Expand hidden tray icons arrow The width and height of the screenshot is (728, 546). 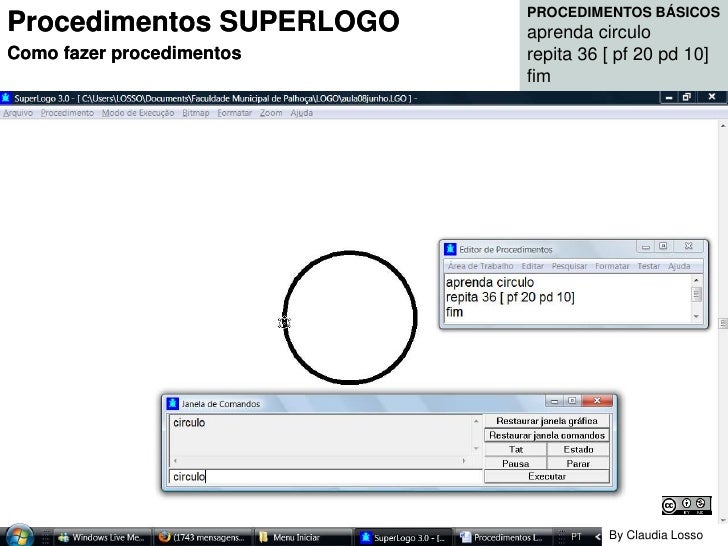[x=598, y=537]
